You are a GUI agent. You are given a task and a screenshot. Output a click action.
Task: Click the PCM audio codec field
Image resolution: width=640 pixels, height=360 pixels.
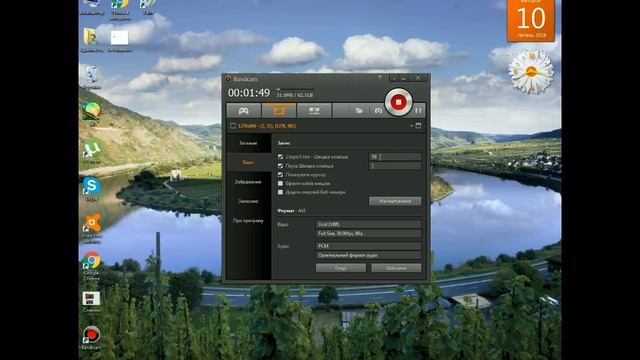click(x=368, y=246)
